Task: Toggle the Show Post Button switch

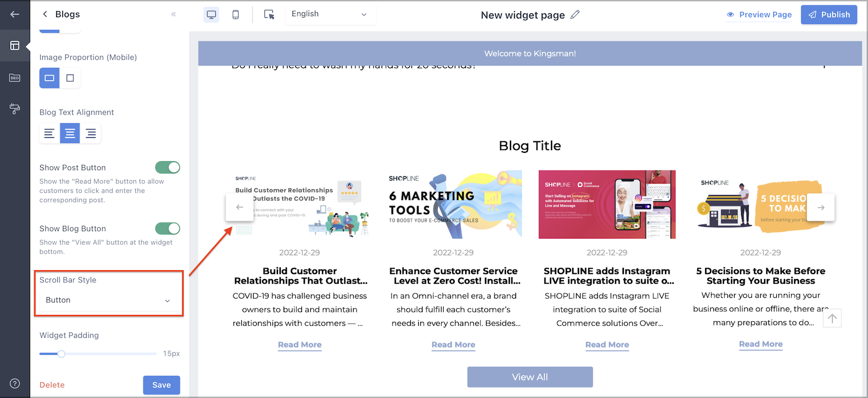Action: click(167, 167)
